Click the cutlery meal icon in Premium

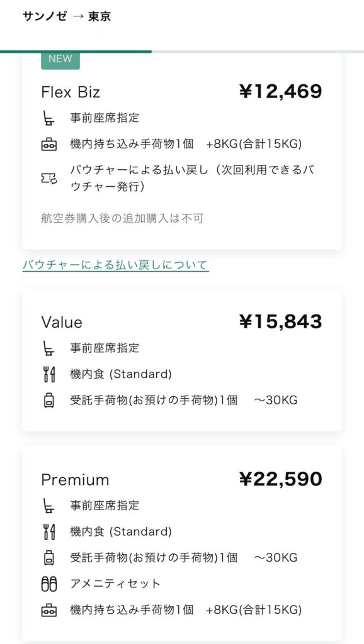coord(49,532)
